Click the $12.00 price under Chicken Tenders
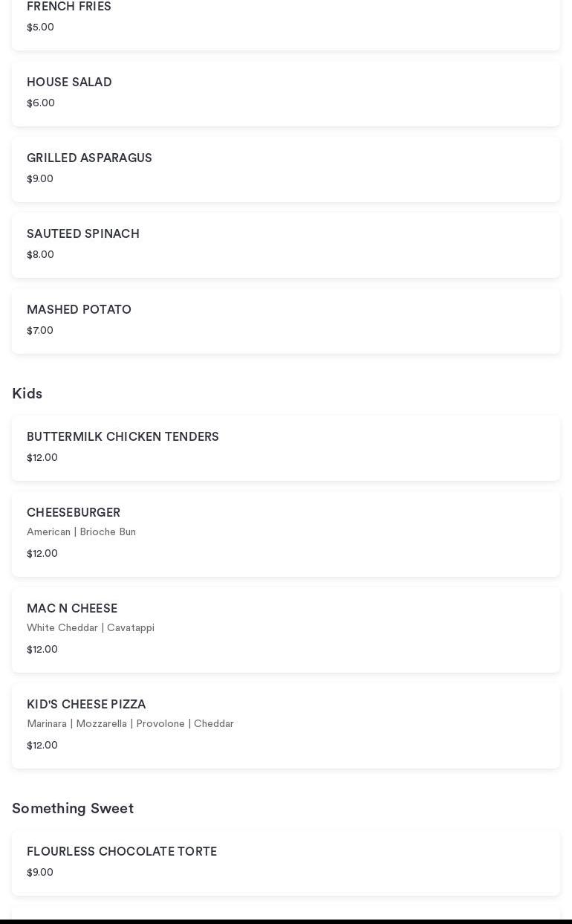The height and width of the screenshot is (924, 572). tap(42, 458)
